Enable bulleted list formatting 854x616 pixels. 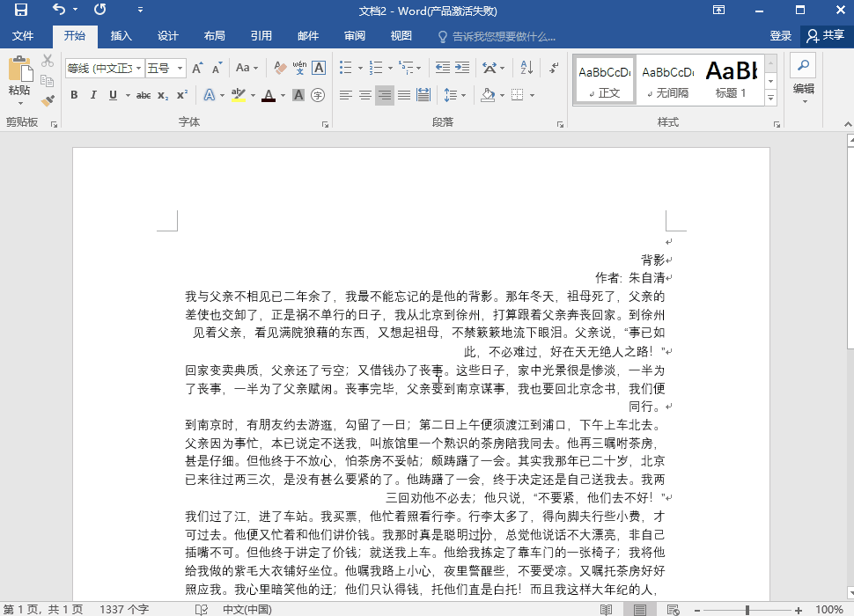pyautogui.click(x=345, y=66)
